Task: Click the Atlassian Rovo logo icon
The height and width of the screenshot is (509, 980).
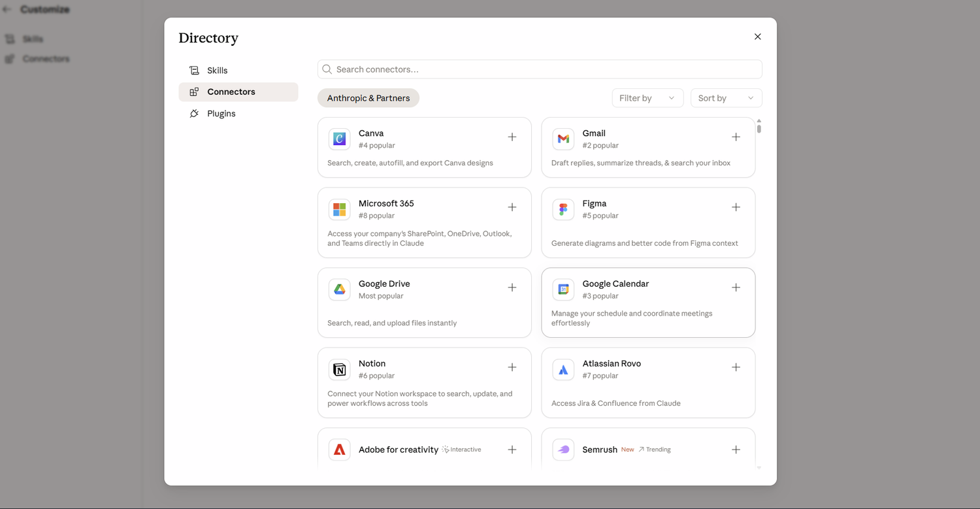Action: [563, 369]
